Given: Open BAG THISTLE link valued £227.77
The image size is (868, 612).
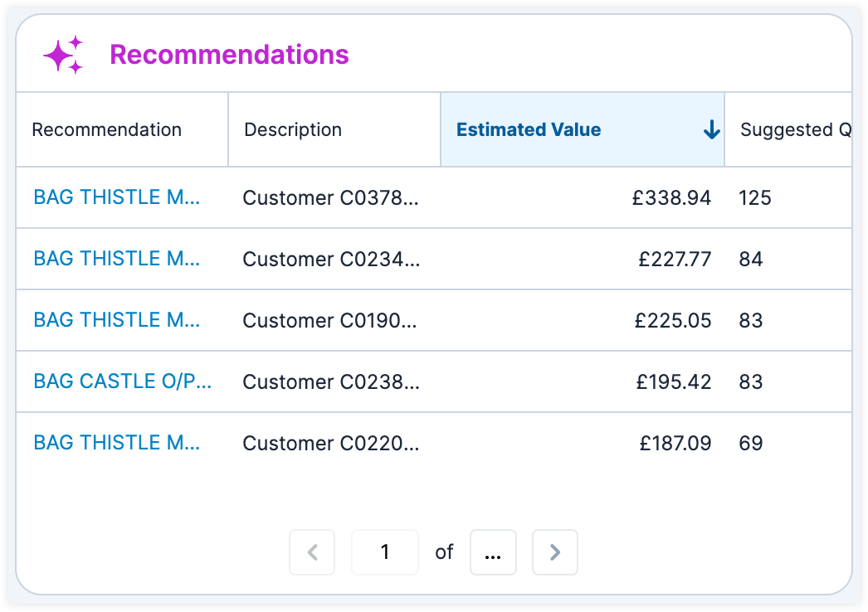Looking at the screenshot, I should (116, 259).
